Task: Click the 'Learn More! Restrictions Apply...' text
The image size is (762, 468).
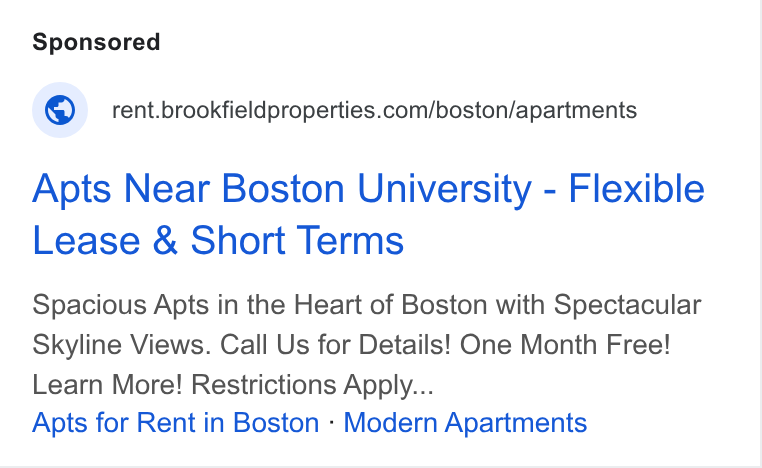Action: (x=233, y=385)
